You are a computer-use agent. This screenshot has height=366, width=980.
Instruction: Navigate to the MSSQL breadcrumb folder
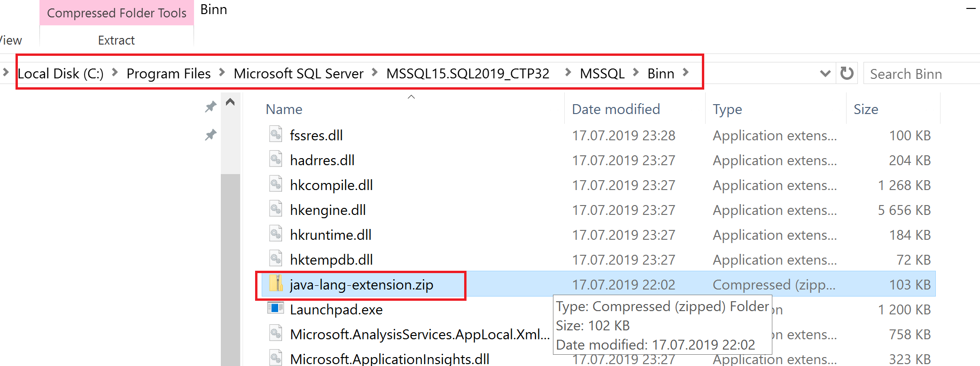tap(602, 74)
